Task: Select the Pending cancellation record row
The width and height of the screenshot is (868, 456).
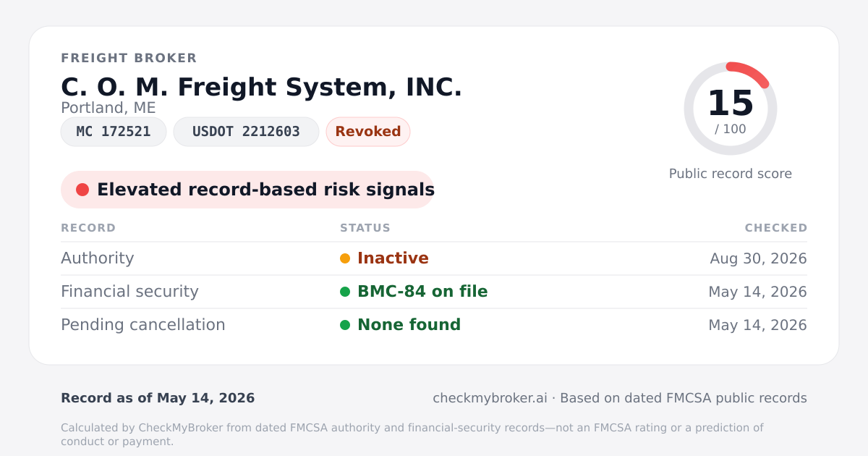Action: click(x=434, y=325)
